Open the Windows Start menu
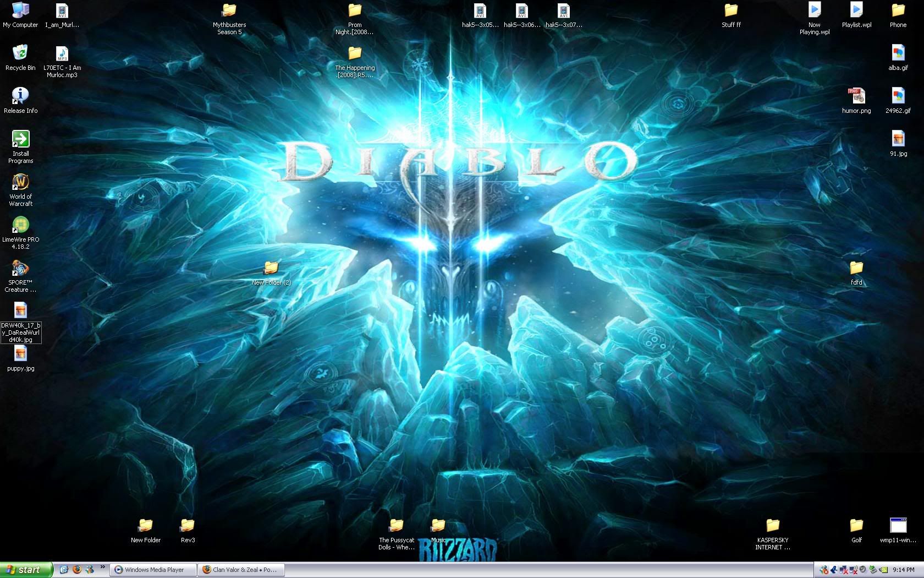 [x=26, y=570]
